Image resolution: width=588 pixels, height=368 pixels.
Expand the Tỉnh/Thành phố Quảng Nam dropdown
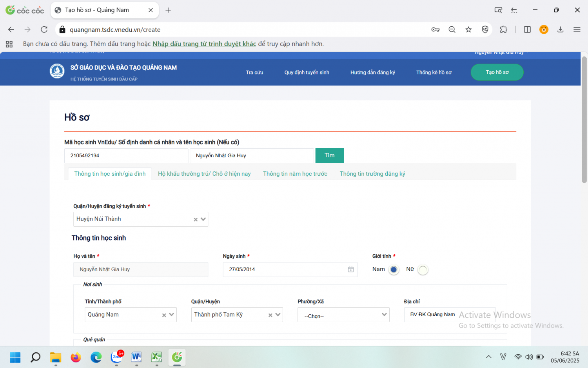tap(172, 315)
